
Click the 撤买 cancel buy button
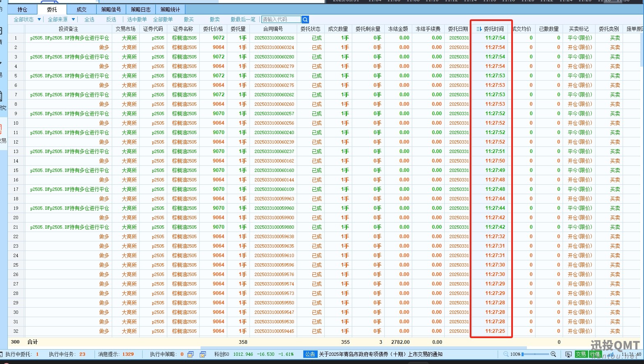(189, 19)
